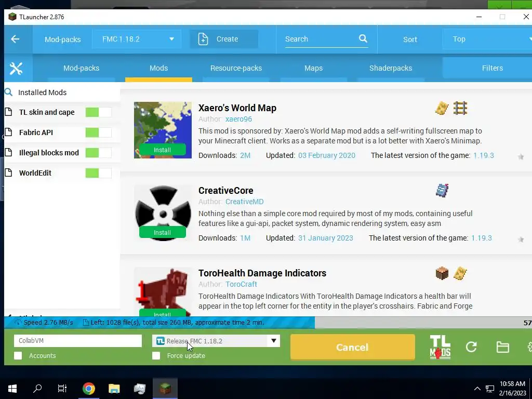This screenshot has width=532, height=399.
Task: Click the brown block icon on ToroHealth Damage Indicators
Action: point(442,273)
